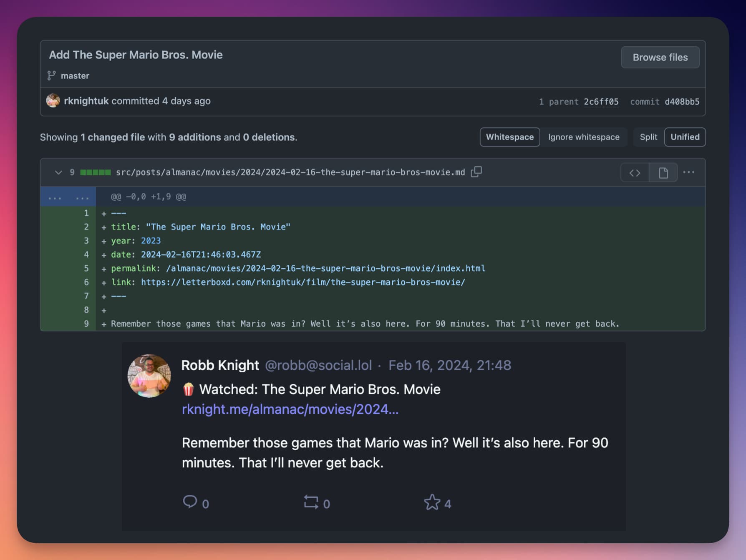
Task: Switch diff to Unified view
Action: (x=685, y=137)
